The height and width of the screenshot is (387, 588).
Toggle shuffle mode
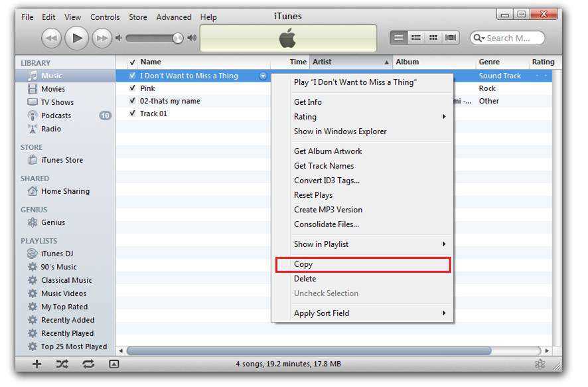pyautogui.click(x=62, y=364)
